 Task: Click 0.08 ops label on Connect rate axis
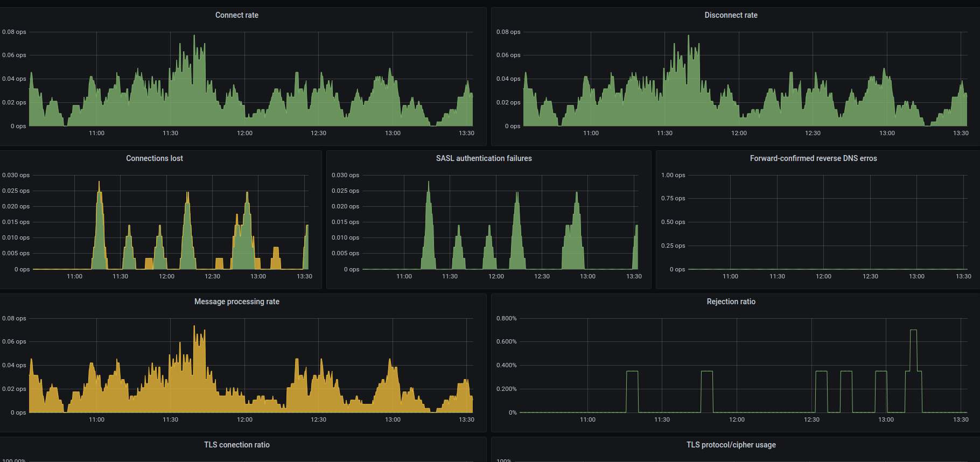coord(14,32)
